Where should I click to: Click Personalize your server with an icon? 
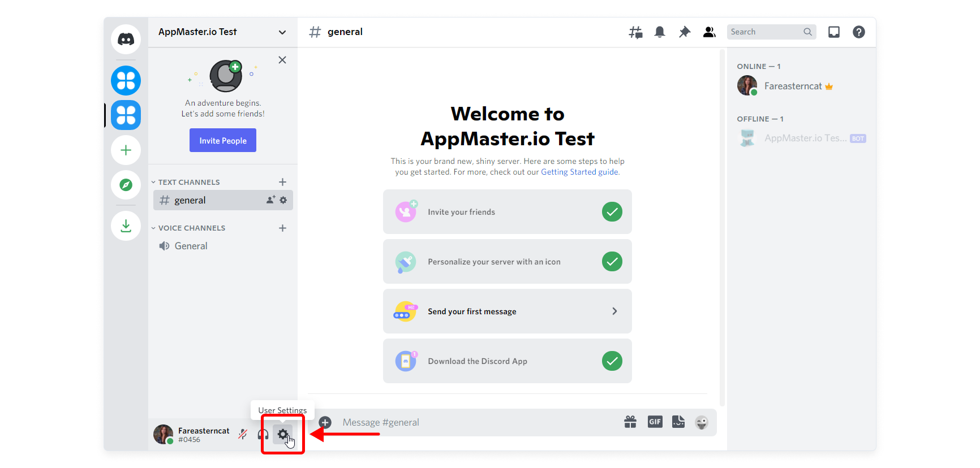[x=508, y=262]
